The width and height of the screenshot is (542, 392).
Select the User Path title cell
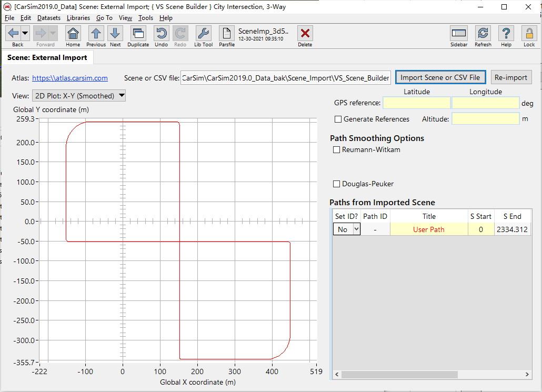(x=429, y=229)
